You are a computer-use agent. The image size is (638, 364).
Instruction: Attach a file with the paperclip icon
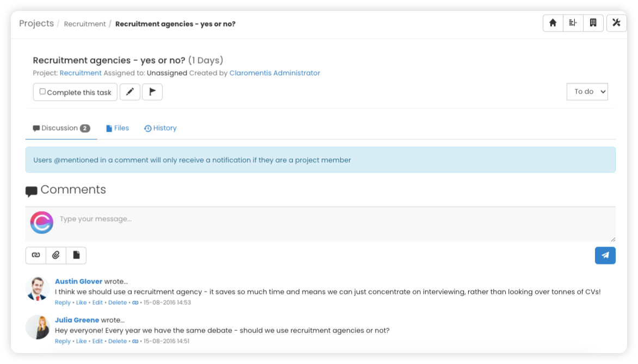[x=56, y=255]
